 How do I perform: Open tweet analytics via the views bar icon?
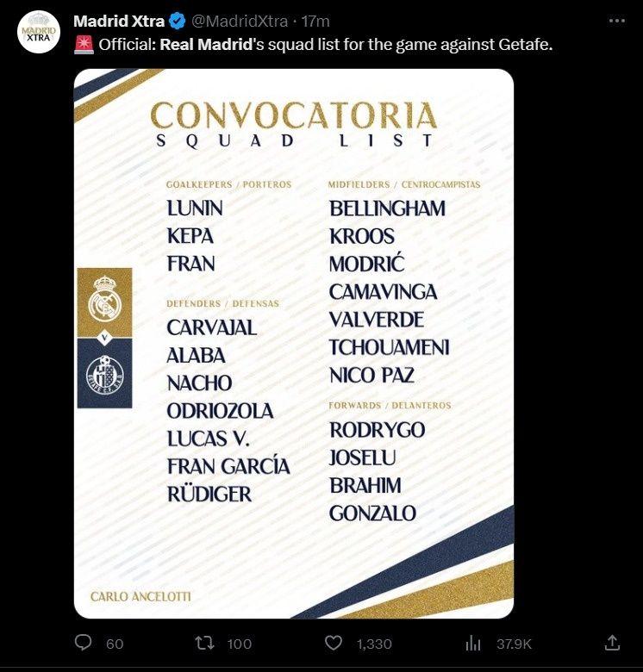tap(473, 643)
